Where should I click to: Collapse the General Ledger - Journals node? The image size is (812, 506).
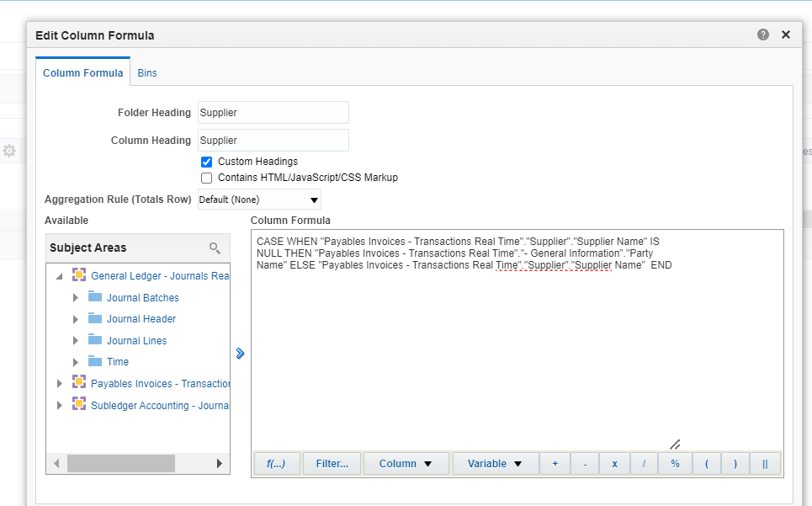(x=57, y=275)
